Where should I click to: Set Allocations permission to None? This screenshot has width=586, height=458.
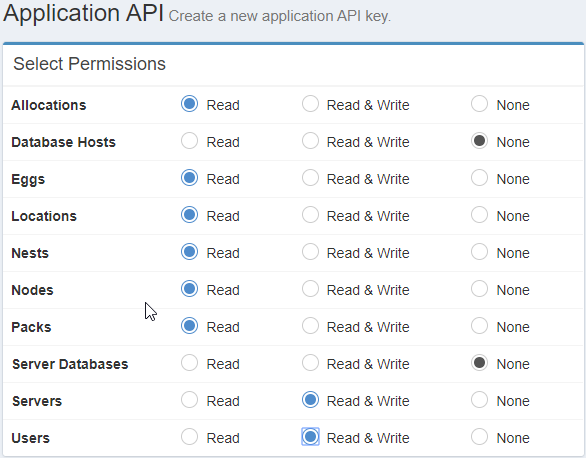point(479,104)
